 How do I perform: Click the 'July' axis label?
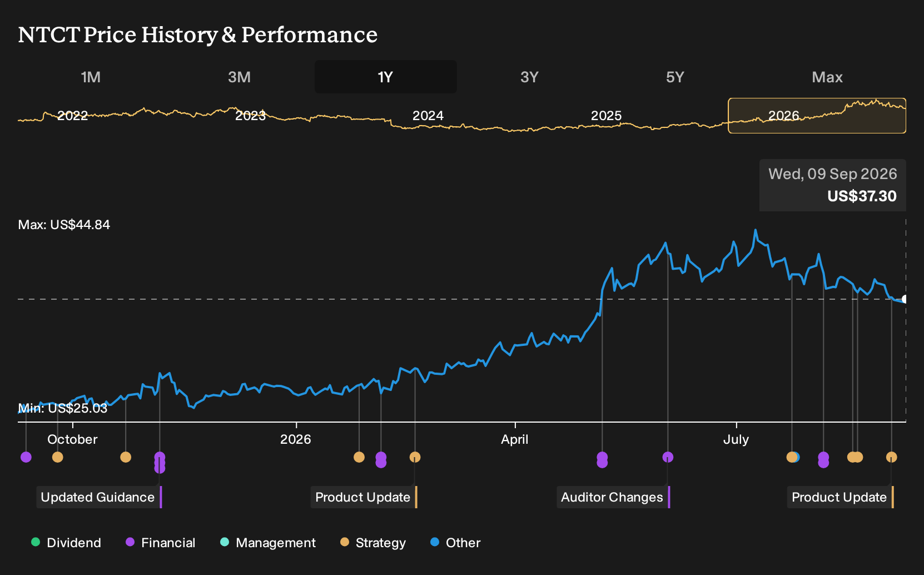(x=736, y=439)
